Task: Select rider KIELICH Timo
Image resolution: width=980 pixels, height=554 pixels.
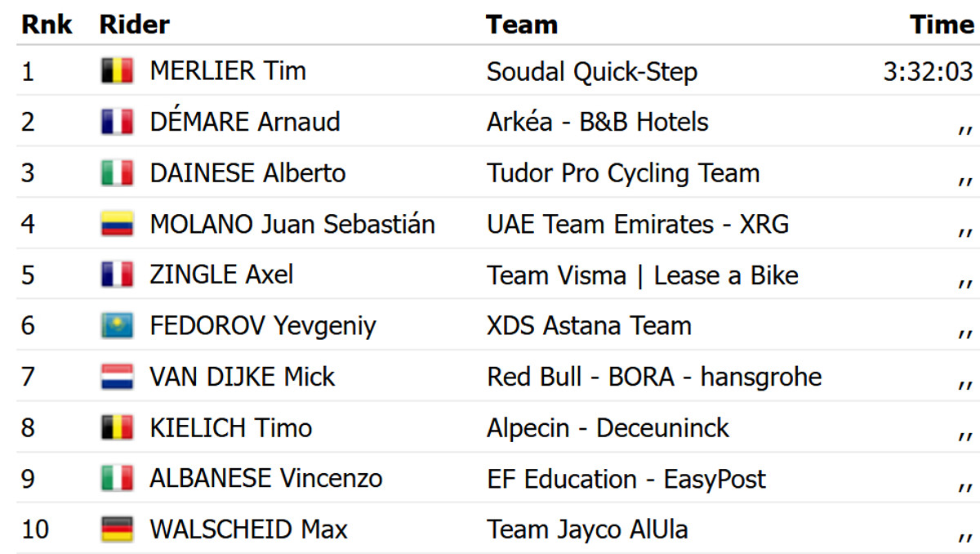Action: pyautogui.click(x=230, y=427)
